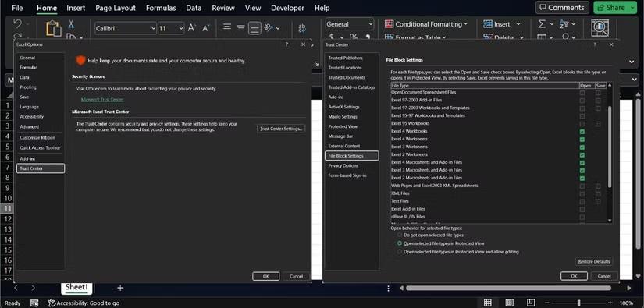This screenshot has height=308, width=644.
Task: Open the Share button dropdown
Action: tap(632, 7)
